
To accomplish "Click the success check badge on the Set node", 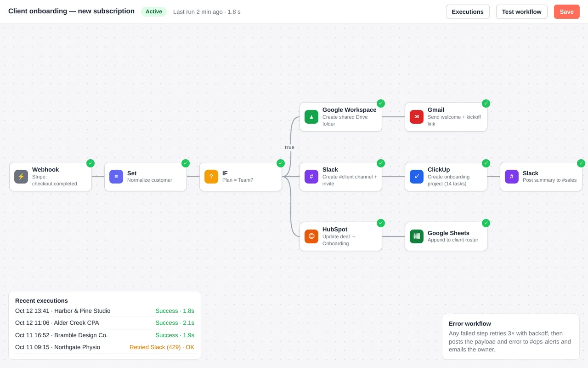I will 186,163.
